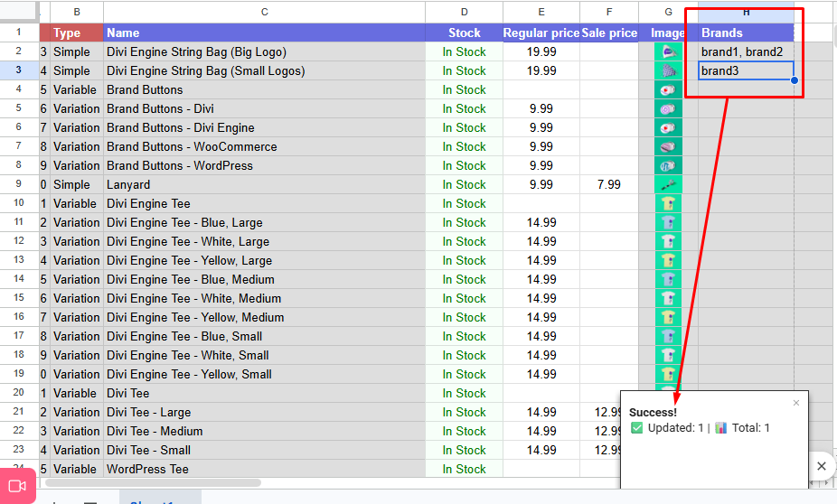Click the Type header cell

[x=77, y=33]
